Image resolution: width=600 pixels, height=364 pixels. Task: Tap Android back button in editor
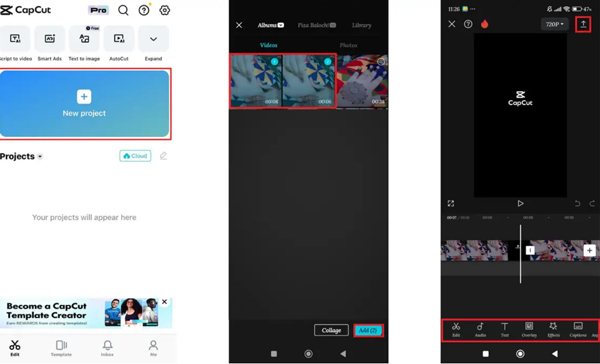click(555, 354)
